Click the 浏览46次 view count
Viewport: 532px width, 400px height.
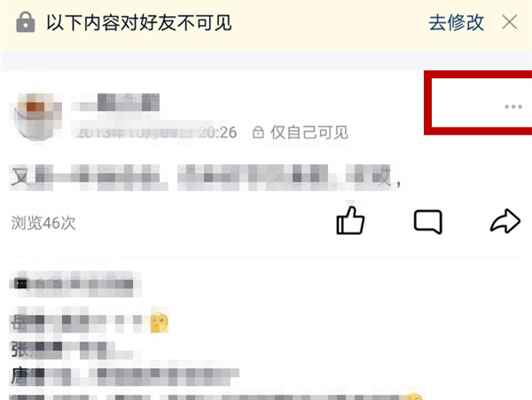coord(43,223)
